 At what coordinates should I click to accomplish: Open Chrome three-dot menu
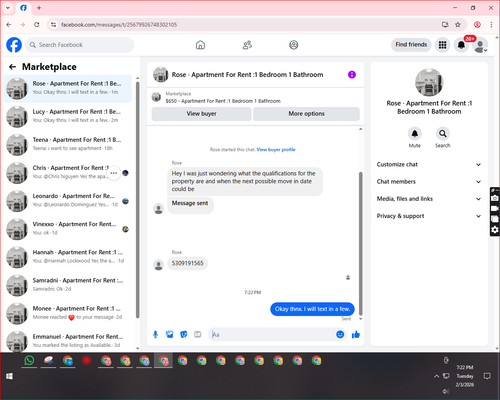(491, 25)
